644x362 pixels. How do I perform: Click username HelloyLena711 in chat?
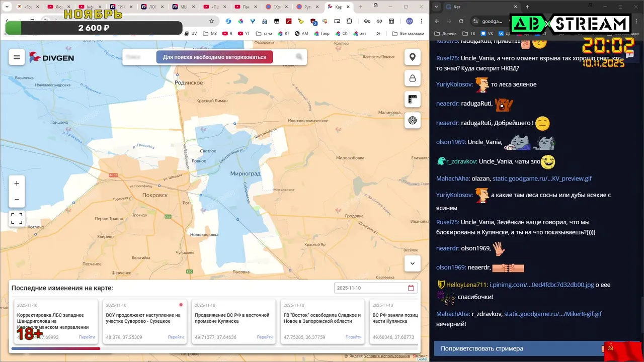467,285
